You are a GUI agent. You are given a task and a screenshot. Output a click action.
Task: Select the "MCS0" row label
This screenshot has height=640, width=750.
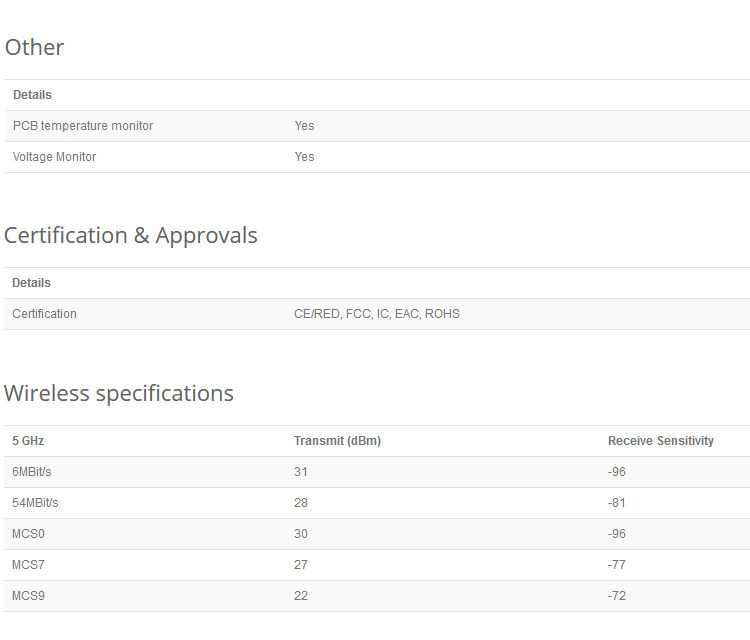[28, 534]
